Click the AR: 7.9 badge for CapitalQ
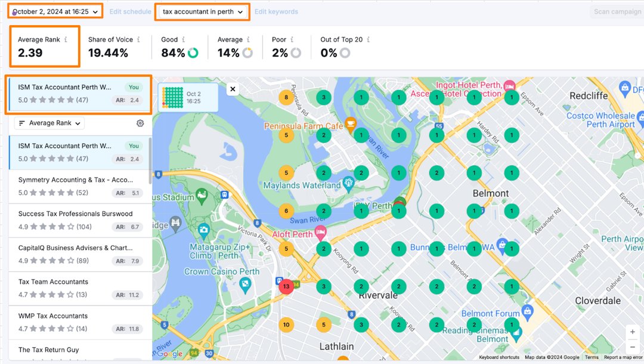This screenshot has height=364, width=644. [128, 261]
